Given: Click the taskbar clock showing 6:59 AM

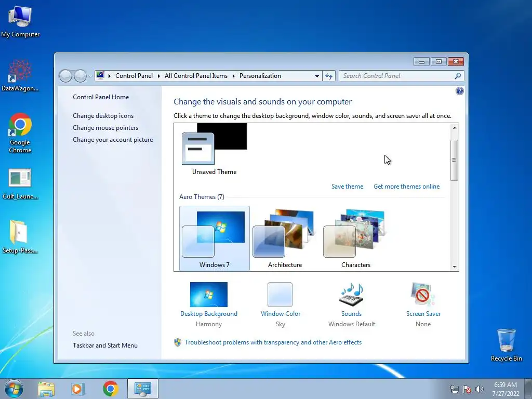Looking at the screenshot, I should pyautogui.click(x=506, y=389).
